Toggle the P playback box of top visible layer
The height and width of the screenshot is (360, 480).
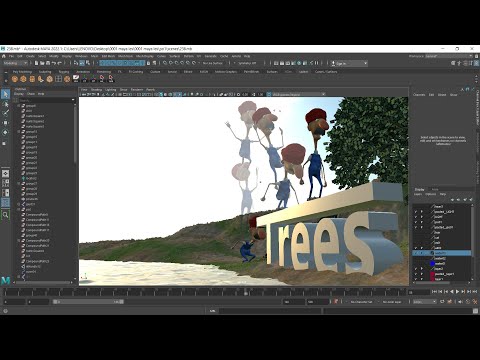tap(422, 212)
